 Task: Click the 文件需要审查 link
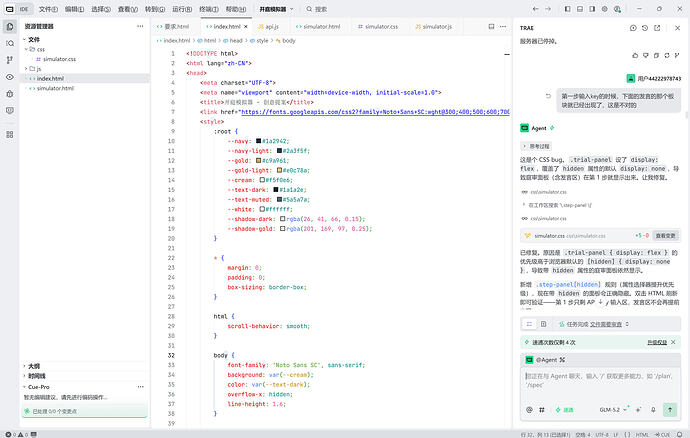606,324
